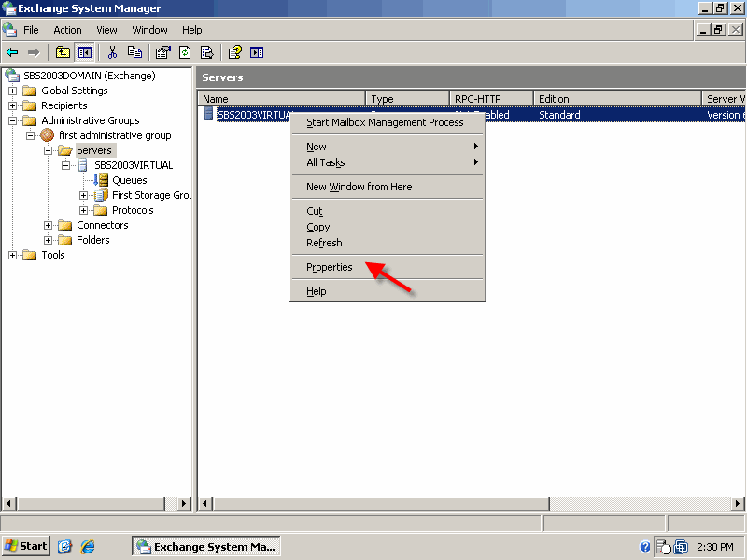Image resolution: width=747 pixels, height=560 pixels.
Task: Click the Properties toolbar icon
Action: click(x=162, y=52)
